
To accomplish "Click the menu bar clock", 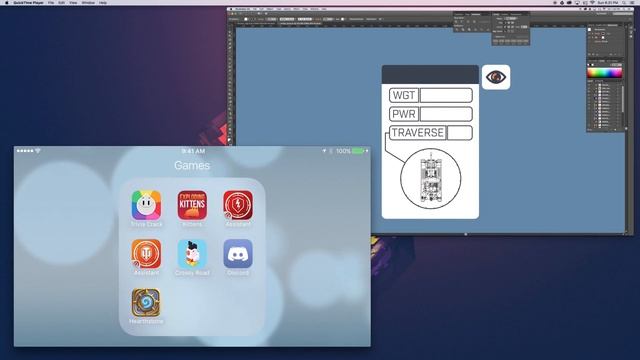I will click(608, 2).
